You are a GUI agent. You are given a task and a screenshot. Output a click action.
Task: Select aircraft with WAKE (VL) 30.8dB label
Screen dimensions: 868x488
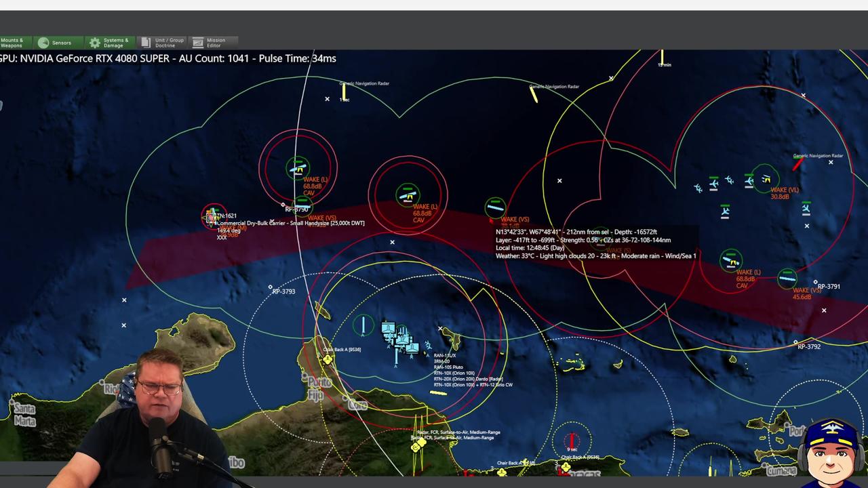(x=765, y=179)
